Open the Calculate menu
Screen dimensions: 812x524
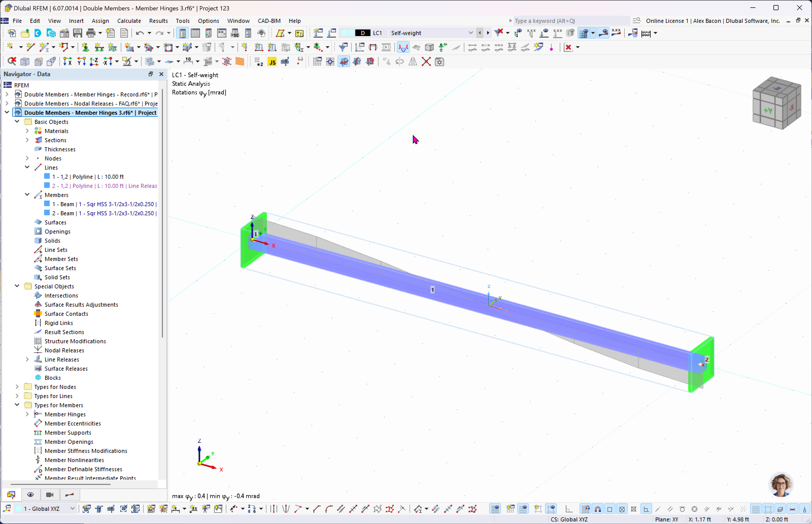[129, 21]
